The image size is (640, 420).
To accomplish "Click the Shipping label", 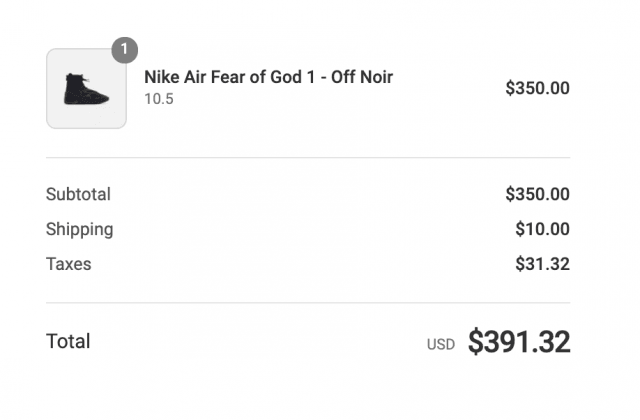I will tap(80, 229).
